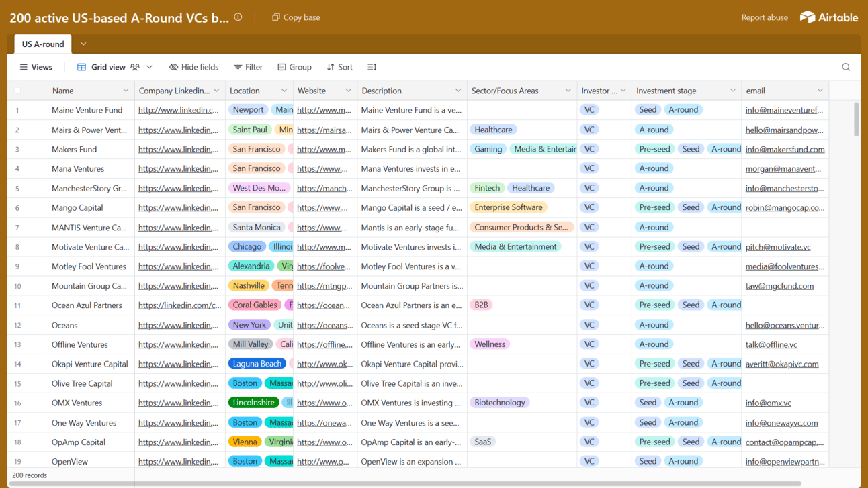868x488 pixels.
Task: Open the search with the magnifying glass icon
Action: (846, 67)
